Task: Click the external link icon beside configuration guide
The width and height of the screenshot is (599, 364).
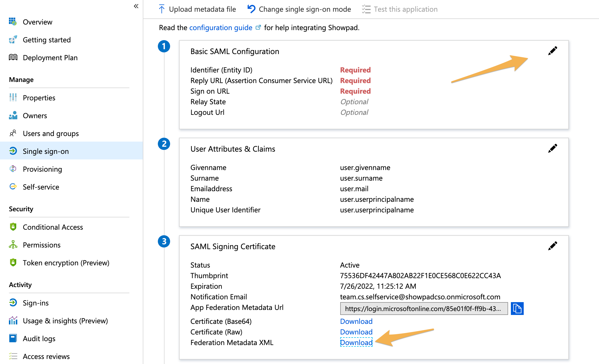Action: point(258,27)
